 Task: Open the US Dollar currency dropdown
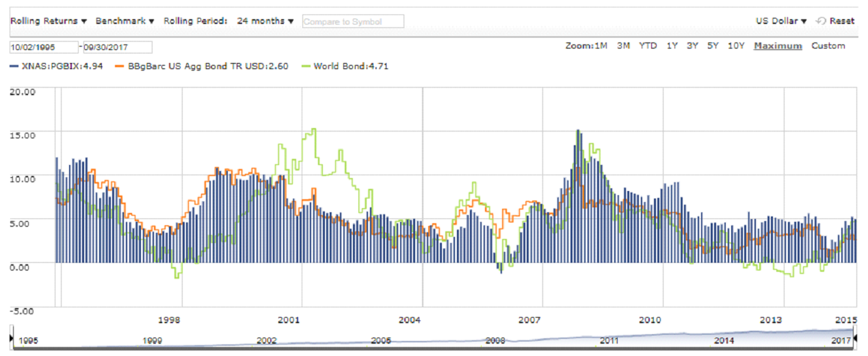pyautogui.click(x=781, y=21)
